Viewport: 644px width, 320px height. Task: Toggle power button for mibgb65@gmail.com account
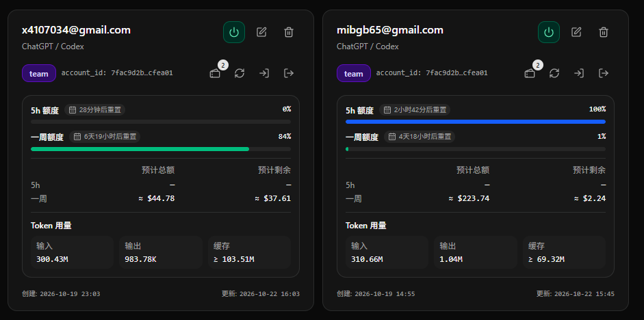tap(549, 32)
